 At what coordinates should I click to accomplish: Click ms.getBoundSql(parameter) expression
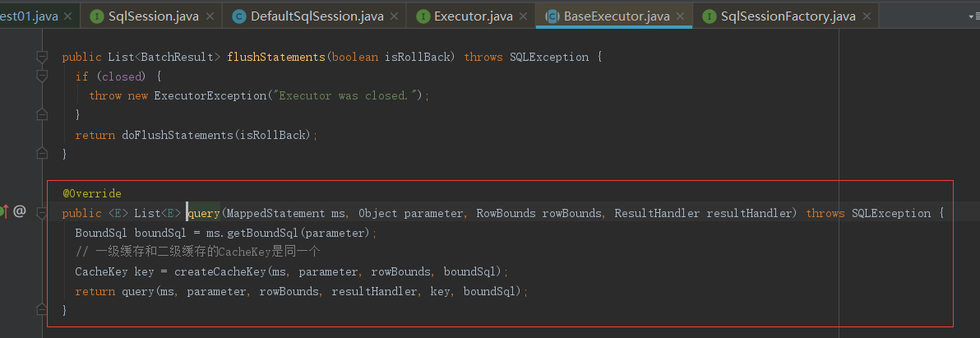point(288,233)
